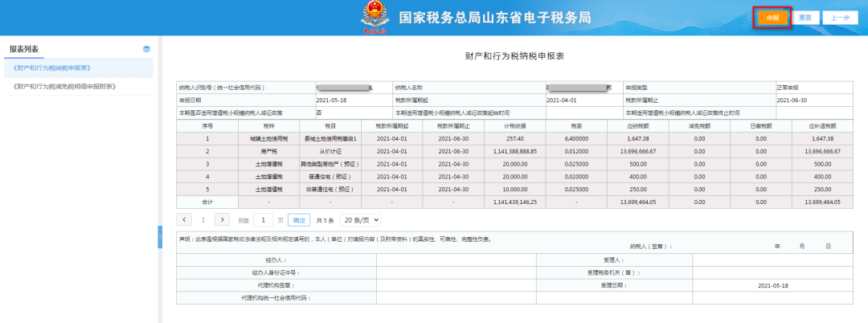Click the 257.40 tax basis cell
868x323 pixels.
point(515,138)
